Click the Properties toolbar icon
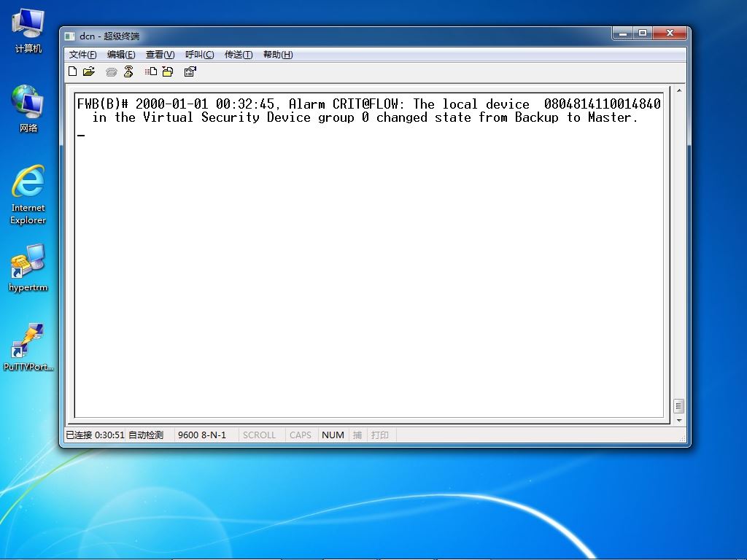The width and height of the screenshot is (747, 560). [x=190, y=71]
